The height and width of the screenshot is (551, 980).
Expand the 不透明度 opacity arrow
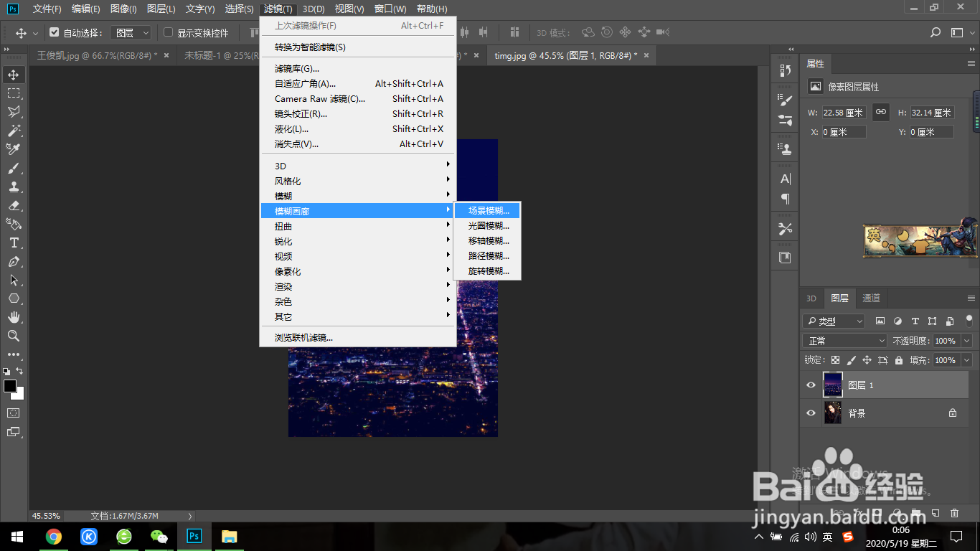966,341
